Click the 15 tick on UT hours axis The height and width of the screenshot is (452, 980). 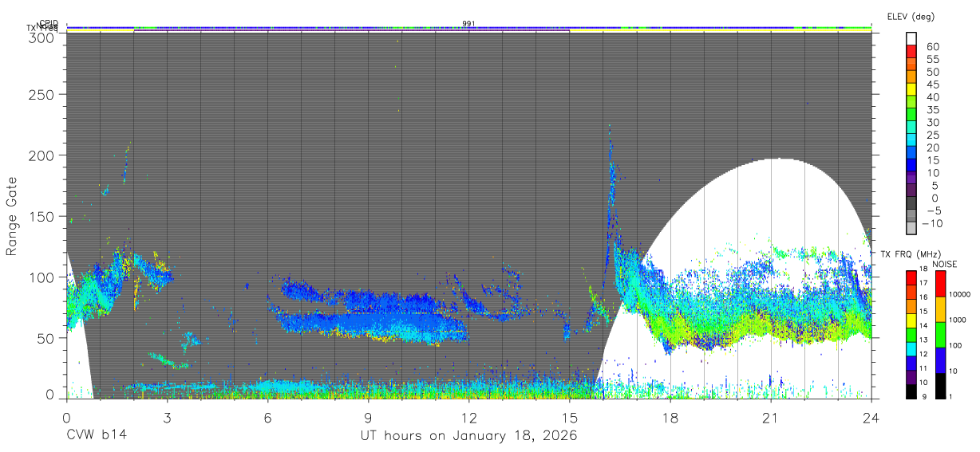[x=570, y=417]
